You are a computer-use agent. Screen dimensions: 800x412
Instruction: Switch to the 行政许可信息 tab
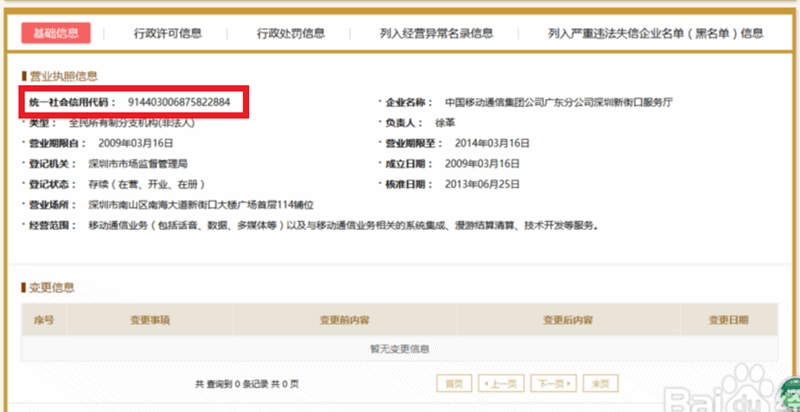(168, 33)
